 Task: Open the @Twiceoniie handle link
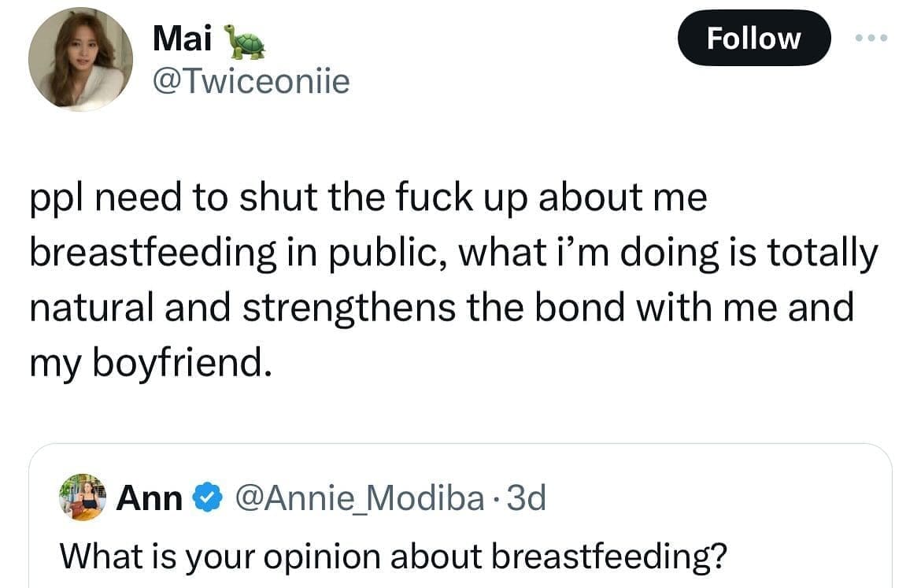coord(250,80)
